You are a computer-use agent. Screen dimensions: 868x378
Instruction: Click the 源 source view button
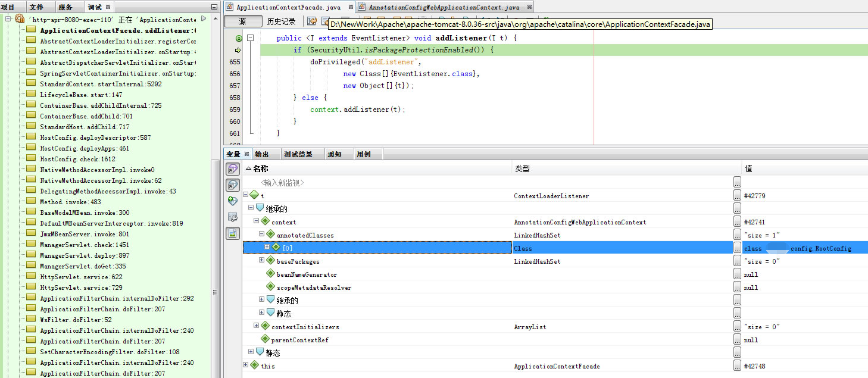pos(243,21)
